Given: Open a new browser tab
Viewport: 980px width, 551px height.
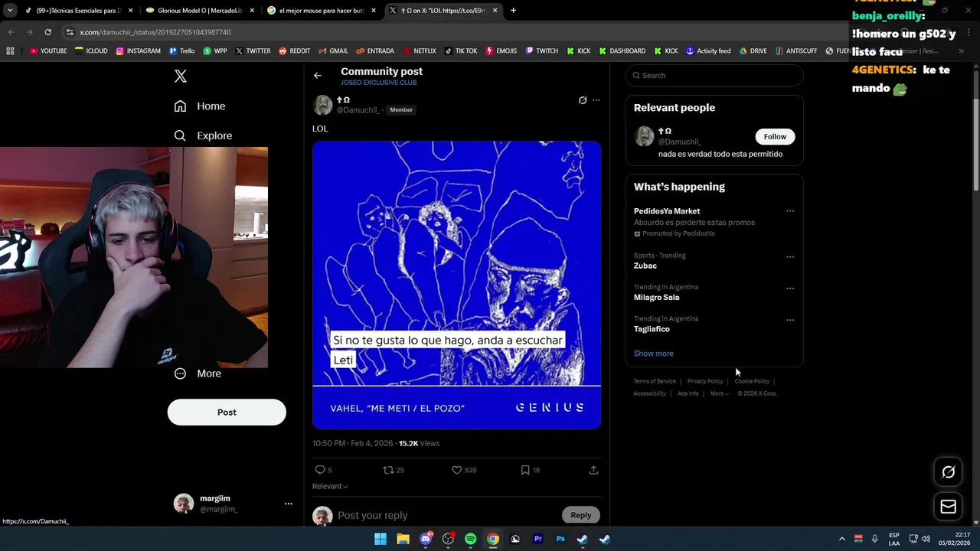Looking at the screenshot, I should (513, 11).
